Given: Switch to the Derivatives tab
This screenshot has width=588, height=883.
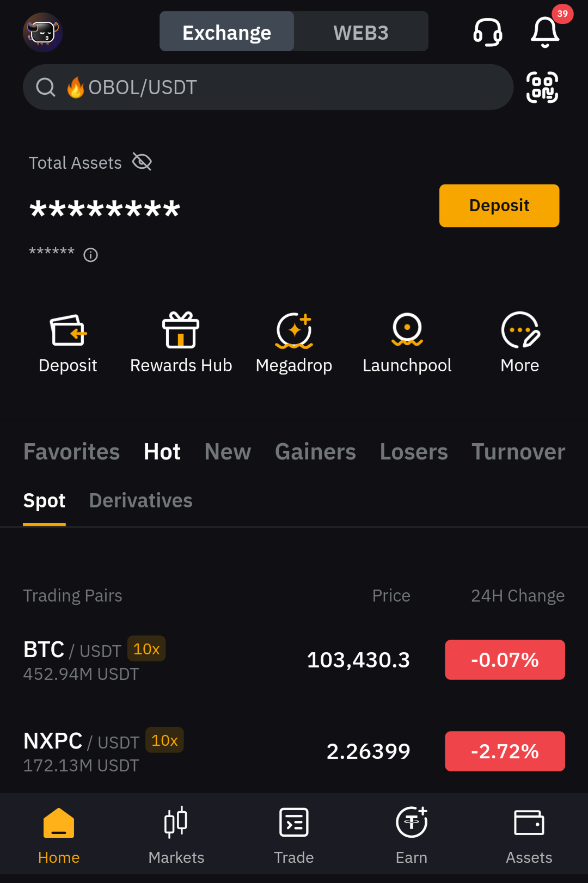Looking at the screenshot, I should [140, 501].
